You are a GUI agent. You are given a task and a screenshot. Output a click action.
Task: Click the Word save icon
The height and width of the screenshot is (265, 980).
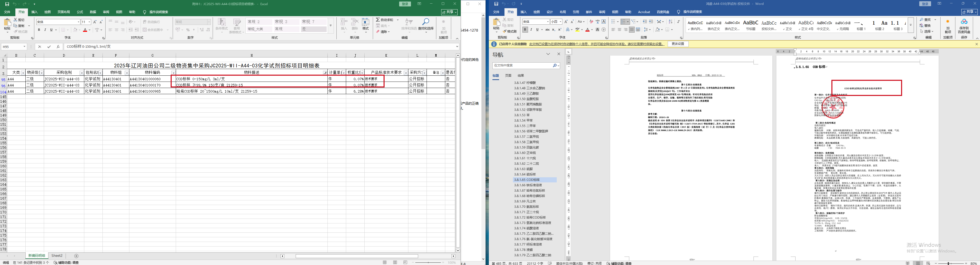496,4
